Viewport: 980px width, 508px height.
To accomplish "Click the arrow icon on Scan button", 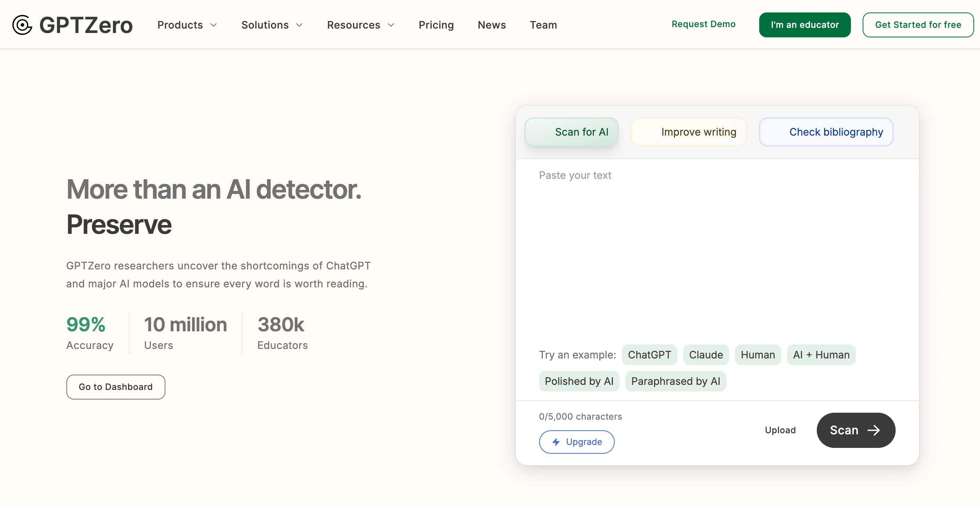I will pos(874,430).
